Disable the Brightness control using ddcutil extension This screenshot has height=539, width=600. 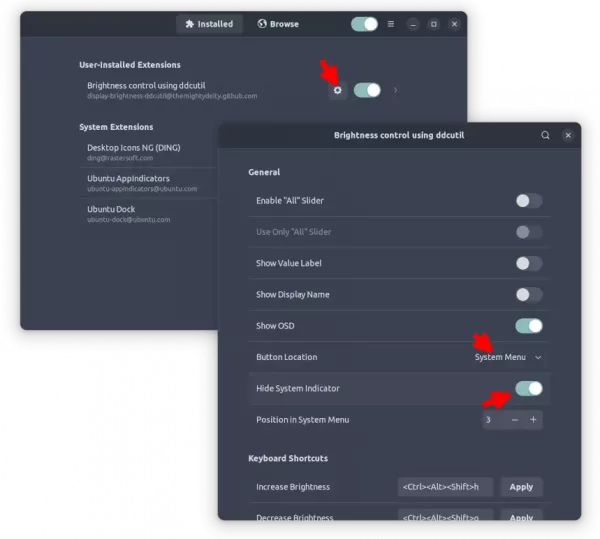point(367,90)
